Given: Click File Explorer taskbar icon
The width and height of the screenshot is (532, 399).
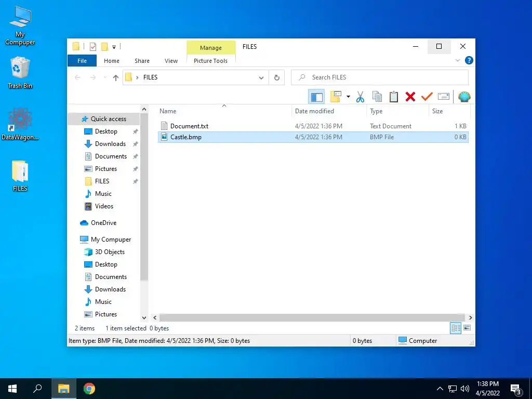Looking at the screenshot, I should (63, 389).
